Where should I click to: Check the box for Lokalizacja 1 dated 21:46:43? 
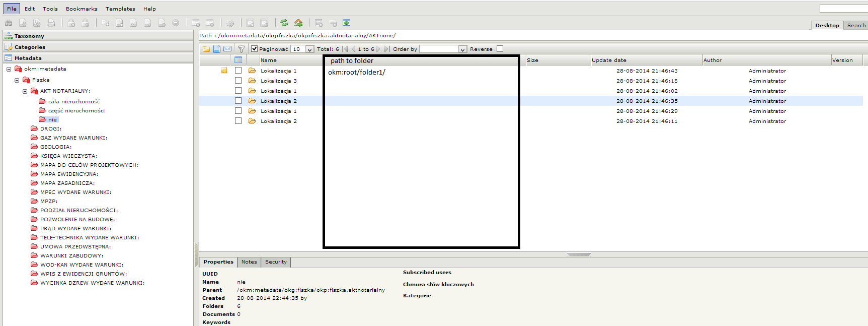(238, 71)
